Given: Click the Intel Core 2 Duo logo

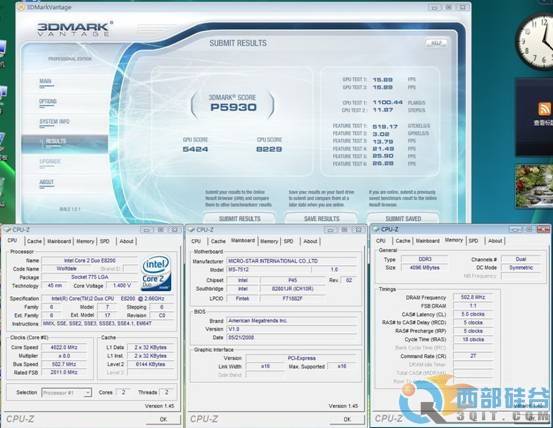Looking at the screenshot, I should pos(156,273).
